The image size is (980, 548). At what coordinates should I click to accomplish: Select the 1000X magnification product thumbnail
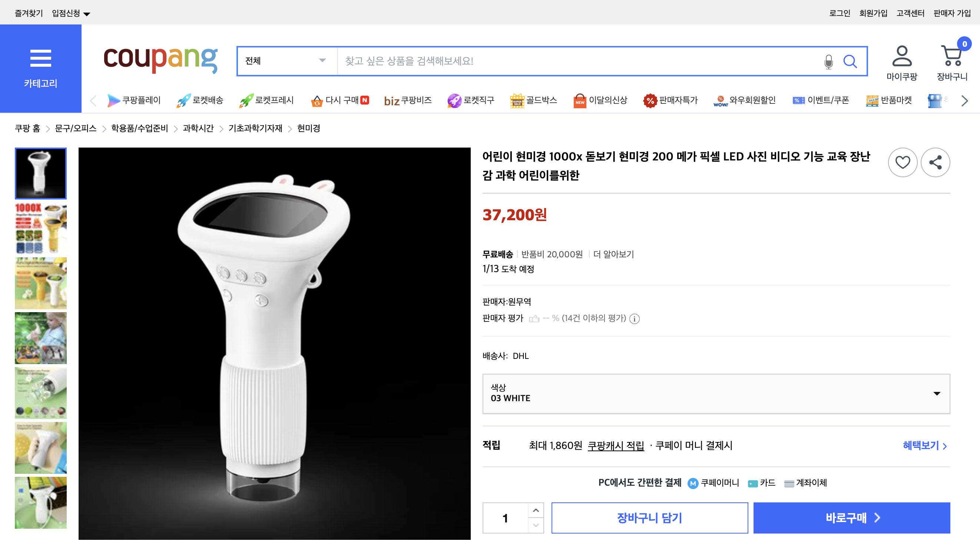pyautogui.click(x=40, y=228)
